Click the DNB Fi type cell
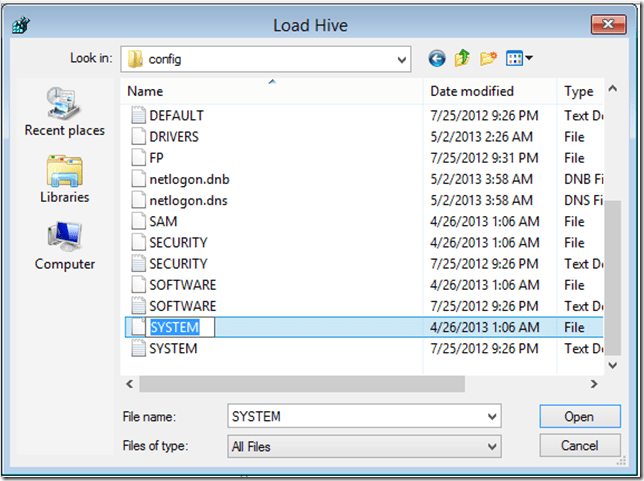The width and height of the screenshot is (644, 481). click(584, 179)
